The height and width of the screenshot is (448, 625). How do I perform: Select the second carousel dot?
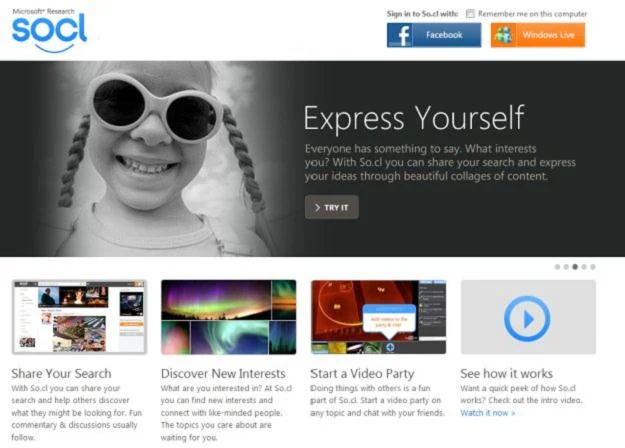coord(566,267)
